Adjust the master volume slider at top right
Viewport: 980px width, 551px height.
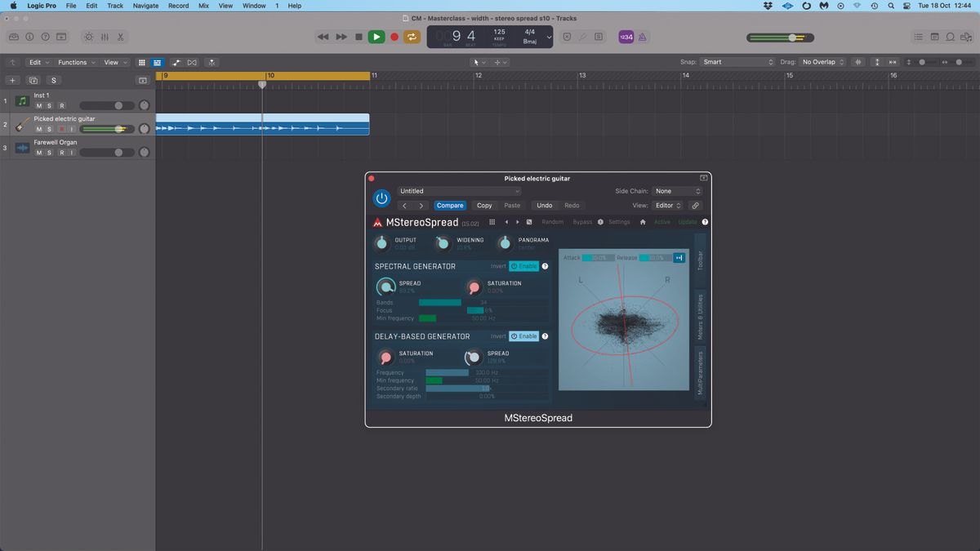[792, 37]
